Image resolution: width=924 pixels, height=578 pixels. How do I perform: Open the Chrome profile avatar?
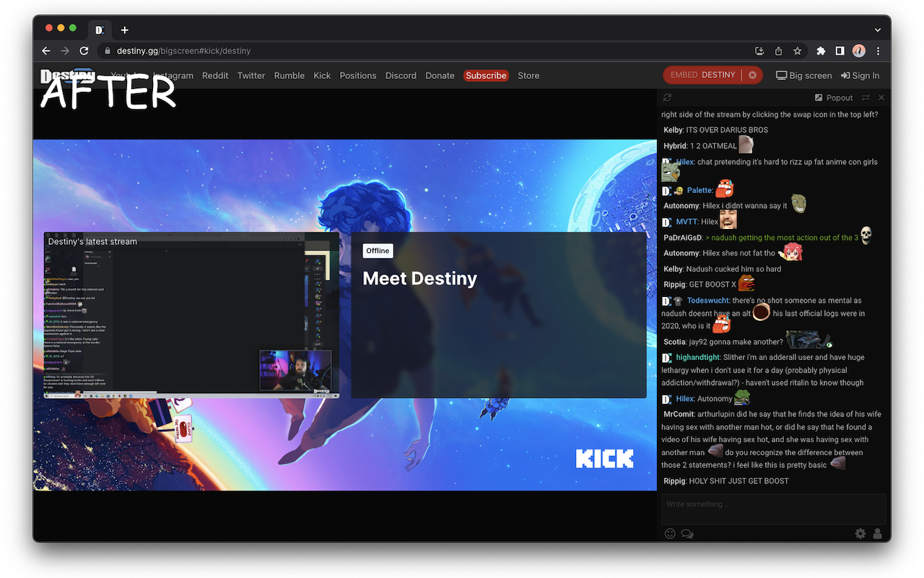(x=858, y=51)
